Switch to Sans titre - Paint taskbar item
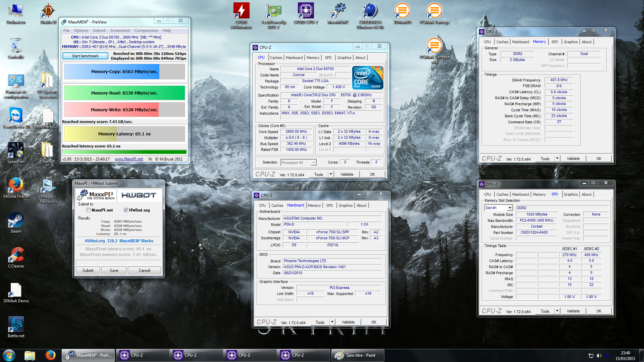Viewport: 644px width, 362px height. pyautogui.click(x=358, y=355)
